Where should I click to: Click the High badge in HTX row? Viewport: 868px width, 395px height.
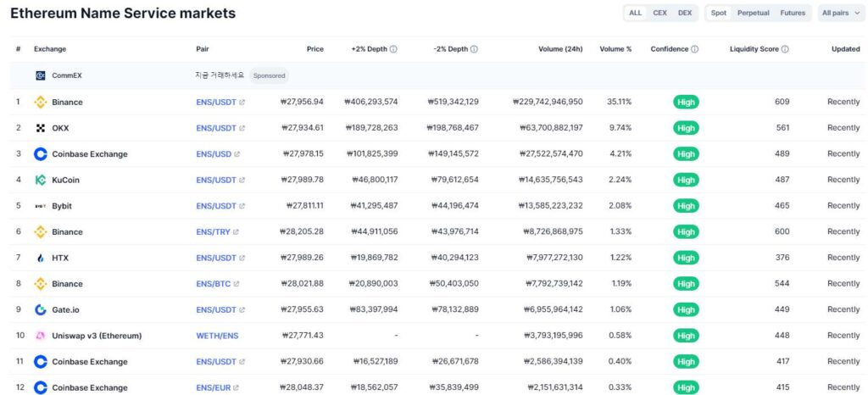tap(686, 258)
